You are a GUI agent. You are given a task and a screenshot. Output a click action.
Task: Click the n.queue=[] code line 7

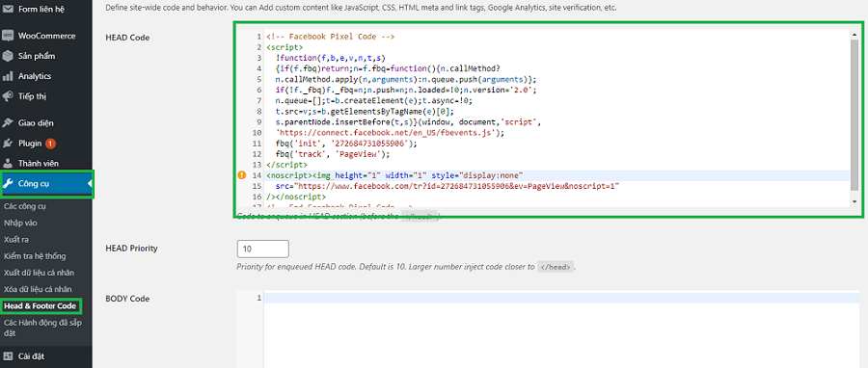click(x=372, y=101)
